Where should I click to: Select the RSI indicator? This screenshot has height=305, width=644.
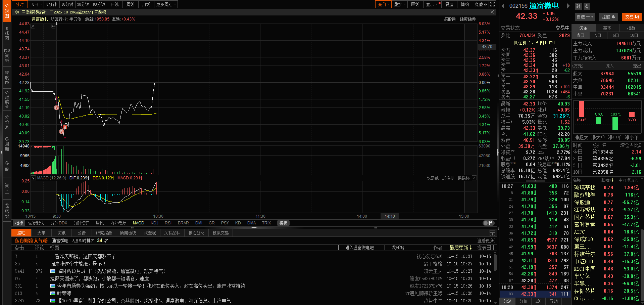click(x=168, y=223)
